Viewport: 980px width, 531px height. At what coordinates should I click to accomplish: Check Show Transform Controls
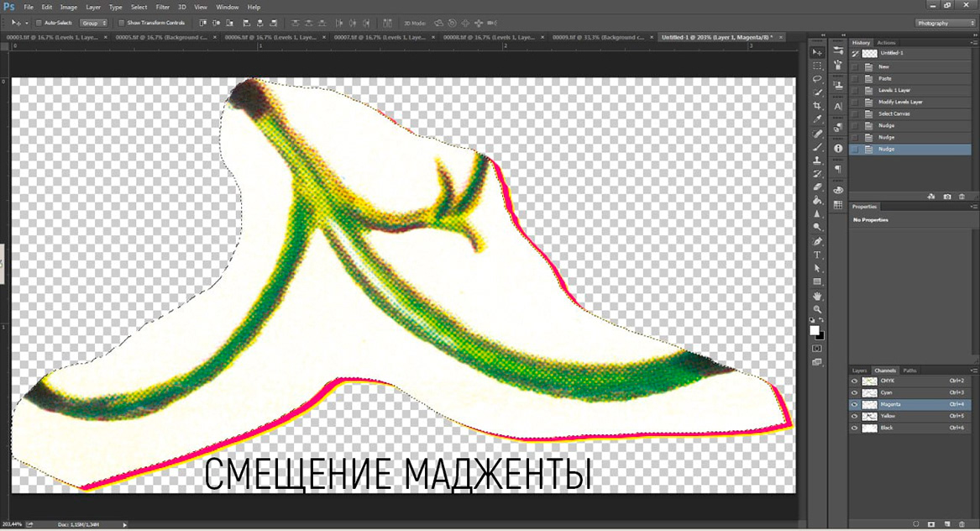(122, 23)
